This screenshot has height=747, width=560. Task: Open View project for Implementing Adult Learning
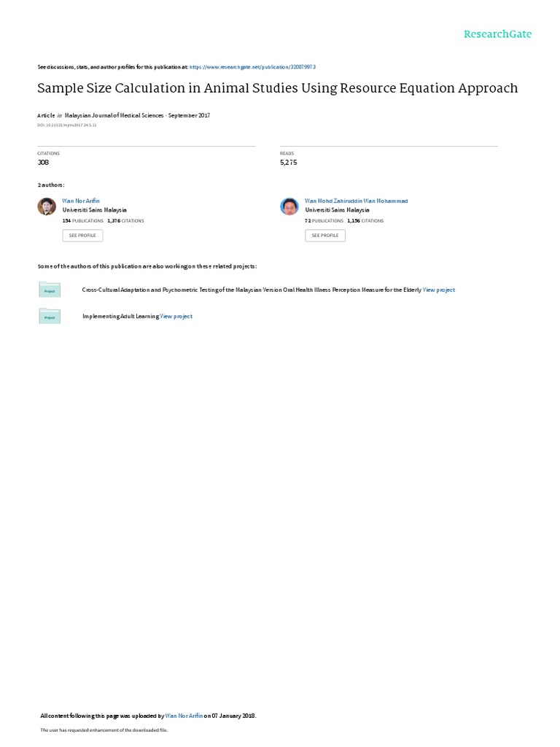tap(176, 317)
